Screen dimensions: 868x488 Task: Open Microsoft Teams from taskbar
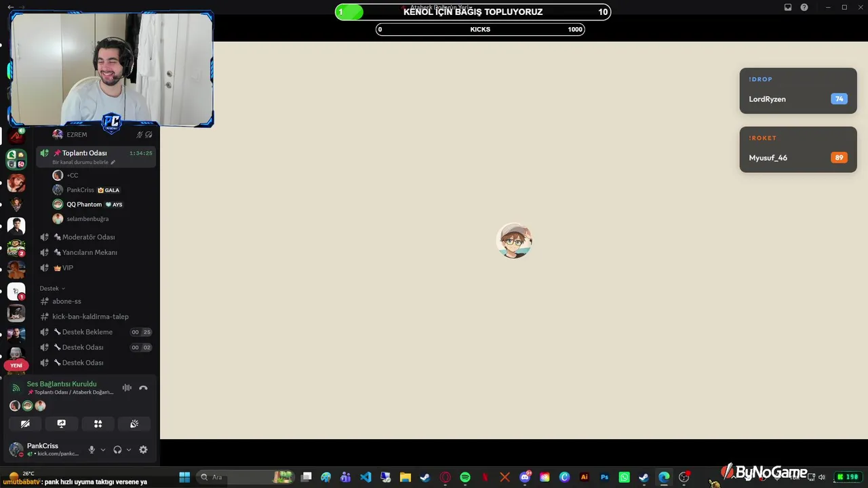346,477
